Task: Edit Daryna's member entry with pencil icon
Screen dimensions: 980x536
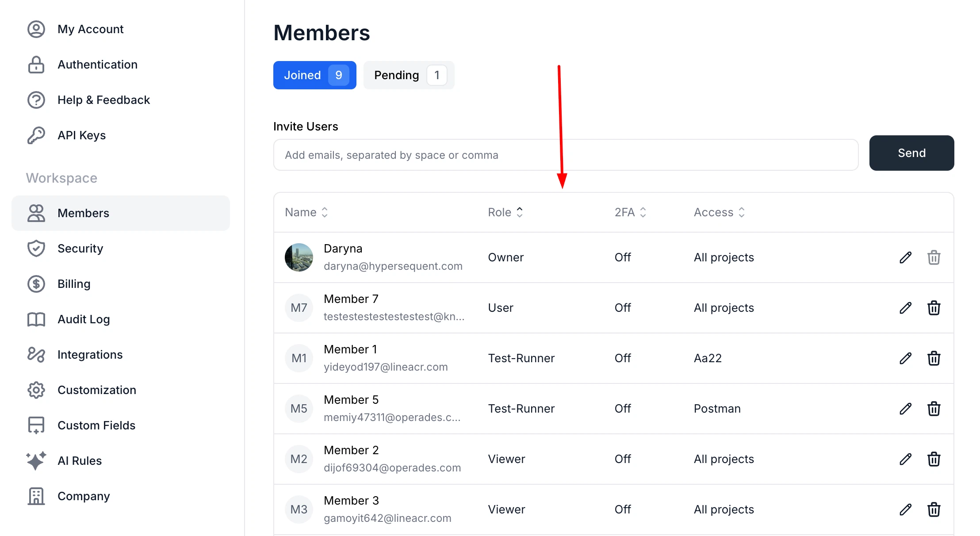Action: [905, 257]
